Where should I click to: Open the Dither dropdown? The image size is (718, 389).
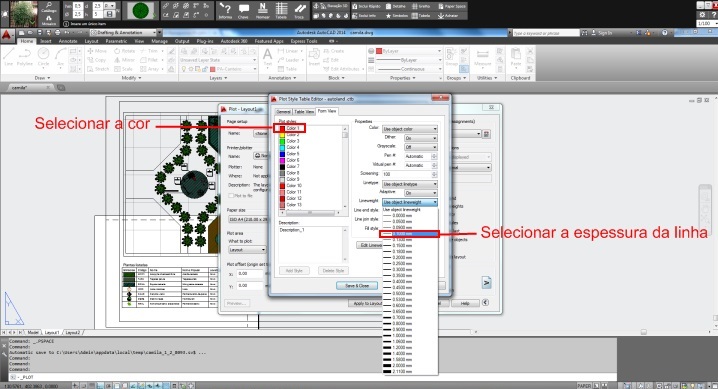pyautogui.click(x=420, y=138)
